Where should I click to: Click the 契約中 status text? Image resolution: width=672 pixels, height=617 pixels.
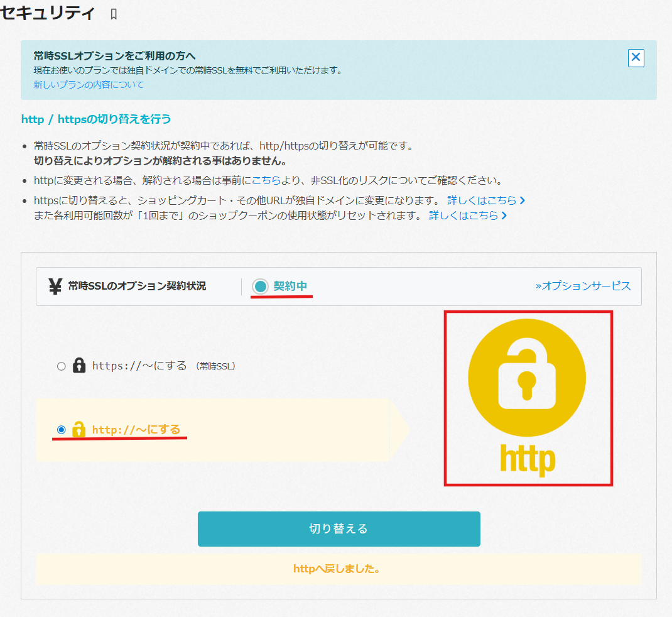290,286
